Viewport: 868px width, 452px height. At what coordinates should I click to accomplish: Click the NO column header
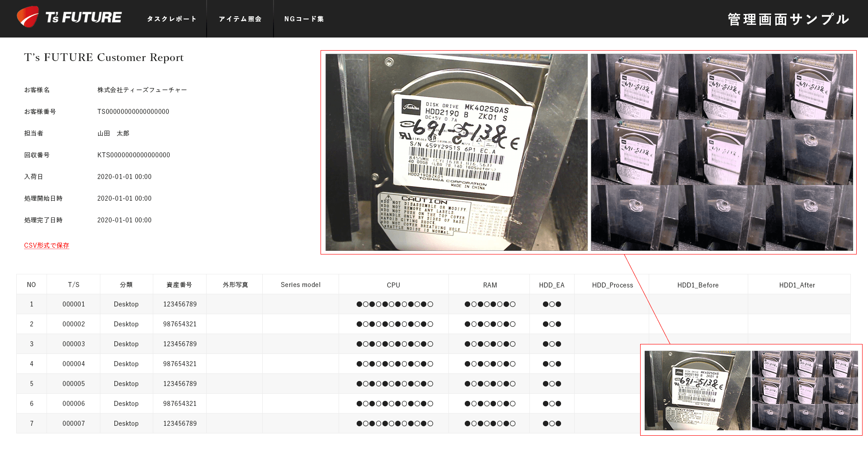click(x=31, y=285)
